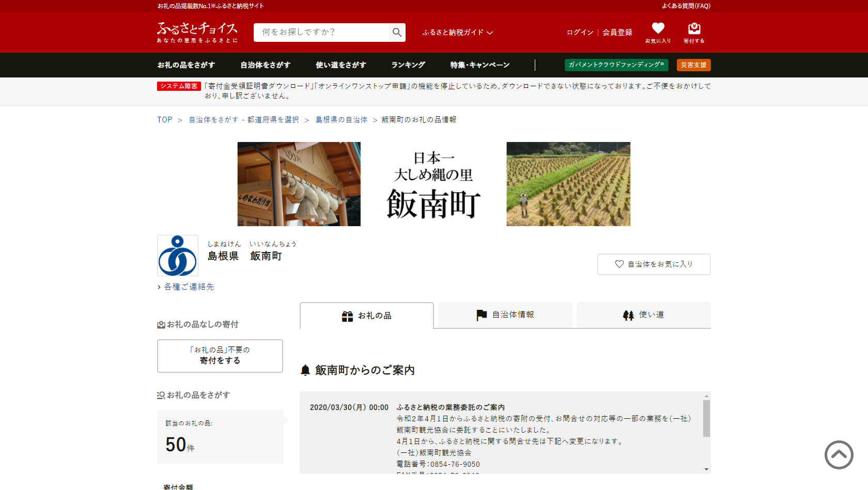The width and height of the screenshot is (868, 490).
Task: Click TOP breadcrumb link
Action: (x=164, y=119)
